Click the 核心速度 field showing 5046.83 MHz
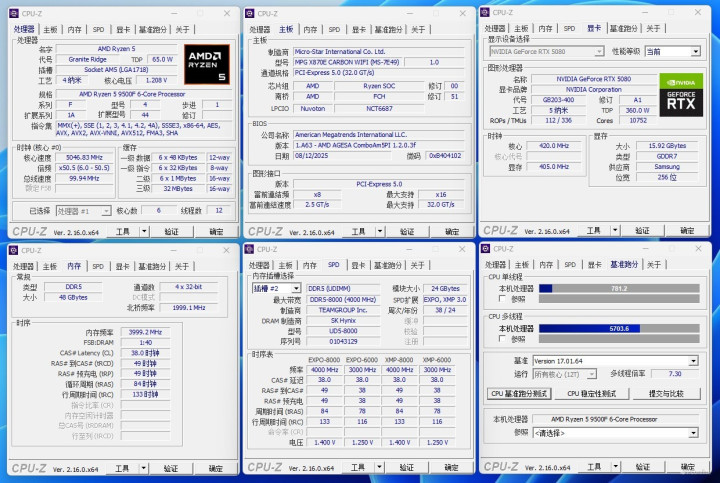 84,157
